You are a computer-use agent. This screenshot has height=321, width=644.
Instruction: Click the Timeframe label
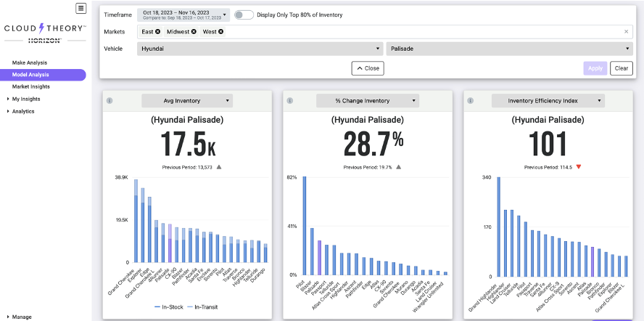coord(118,15)
